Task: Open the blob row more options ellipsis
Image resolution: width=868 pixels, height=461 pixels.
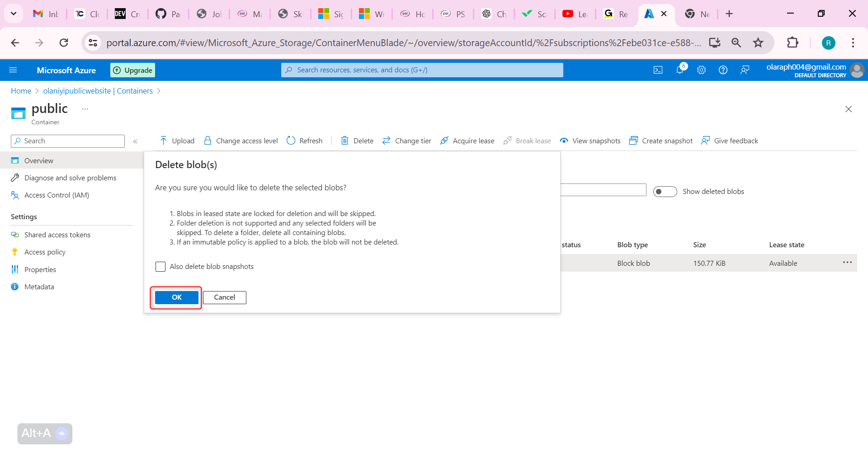Action: 847,263
